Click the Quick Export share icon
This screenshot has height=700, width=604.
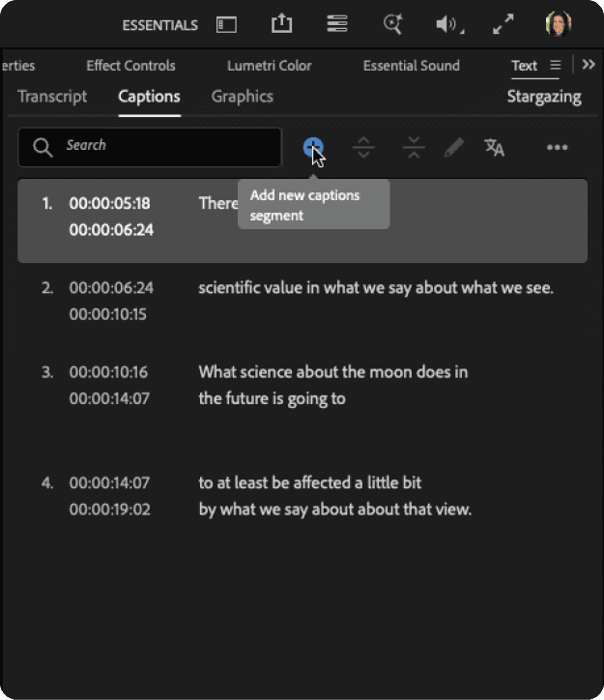pos(281,23)
